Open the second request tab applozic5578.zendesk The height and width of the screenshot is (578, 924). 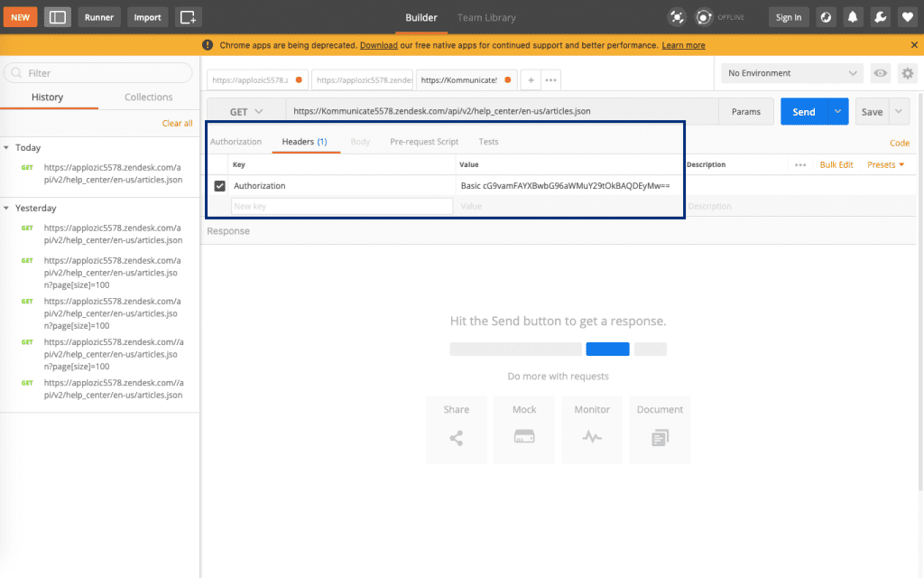[x=363, y=79]
